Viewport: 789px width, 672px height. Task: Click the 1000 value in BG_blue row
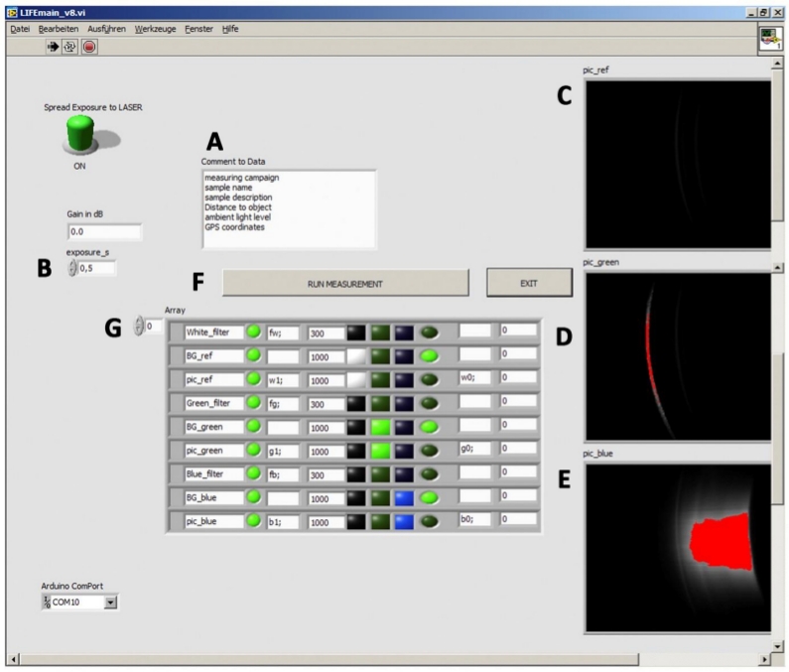pyautogui.click(x=327, y=499)
